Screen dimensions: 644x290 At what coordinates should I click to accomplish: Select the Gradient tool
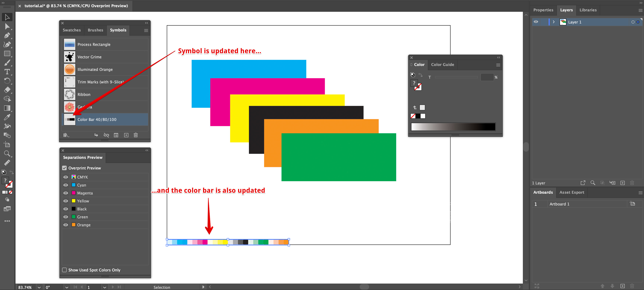[x=7, y=108]
